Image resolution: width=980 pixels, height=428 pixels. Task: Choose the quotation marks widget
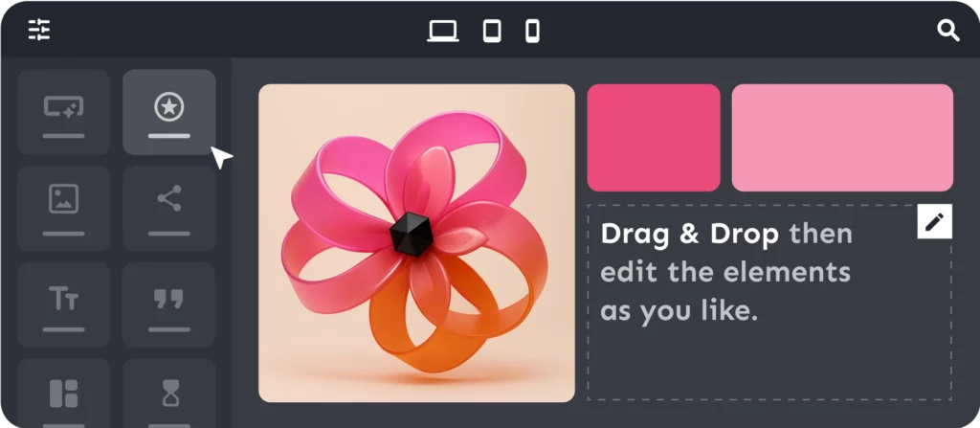[x=169, y=304]
